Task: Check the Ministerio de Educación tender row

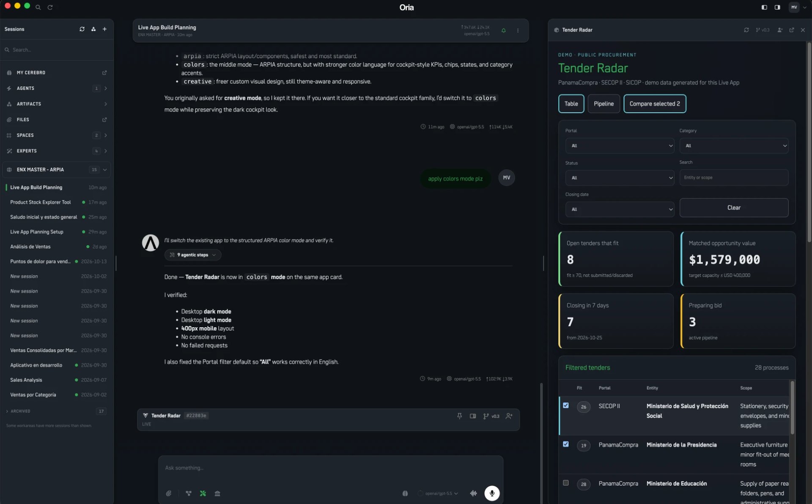Action: tap(566, 483)
